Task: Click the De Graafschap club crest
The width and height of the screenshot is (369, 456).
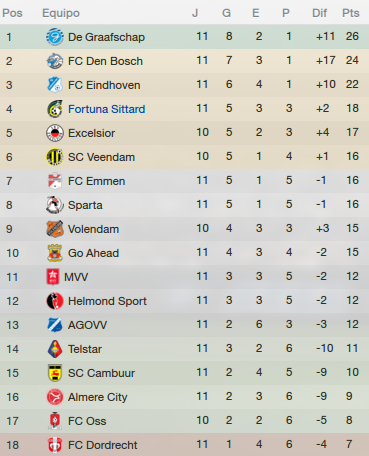Action: (x=55, y=37)
